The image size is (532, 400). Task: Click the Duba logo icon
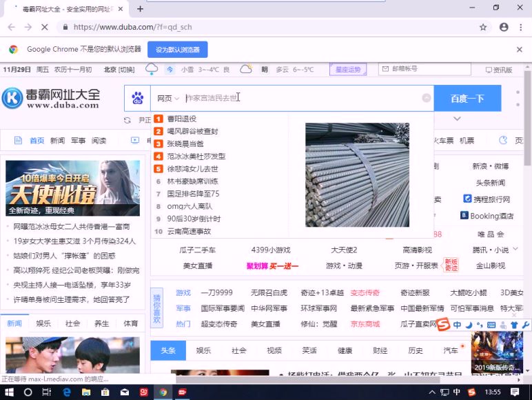click(12, 98)
